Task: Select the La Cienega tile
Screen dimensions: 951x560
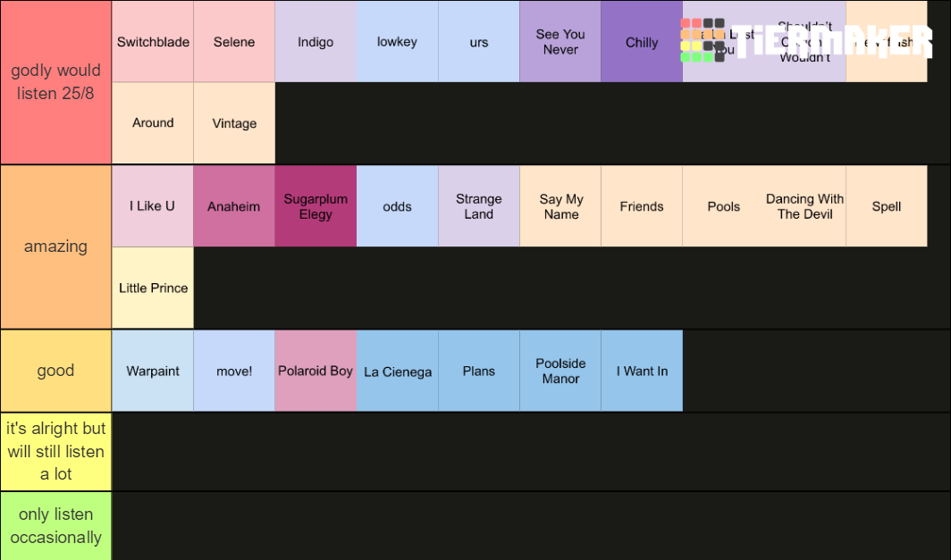Action: [x=397, y=371]
